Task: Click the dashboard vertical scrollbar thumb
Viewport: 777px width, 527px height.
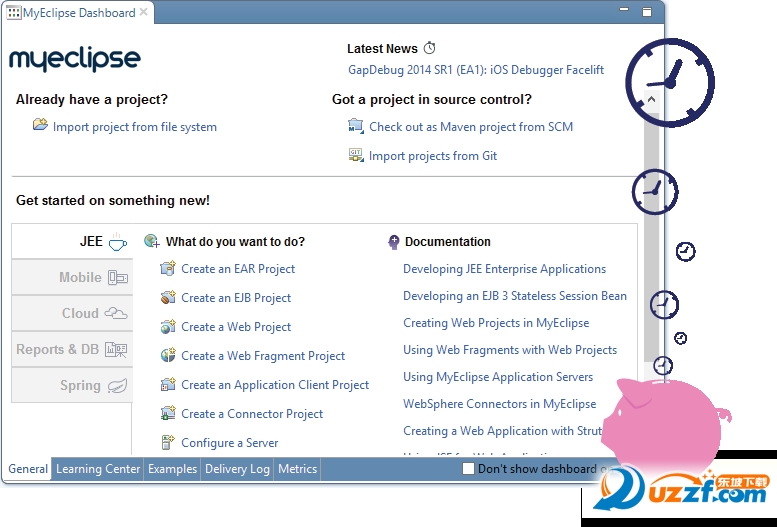Action: point(652,235)
